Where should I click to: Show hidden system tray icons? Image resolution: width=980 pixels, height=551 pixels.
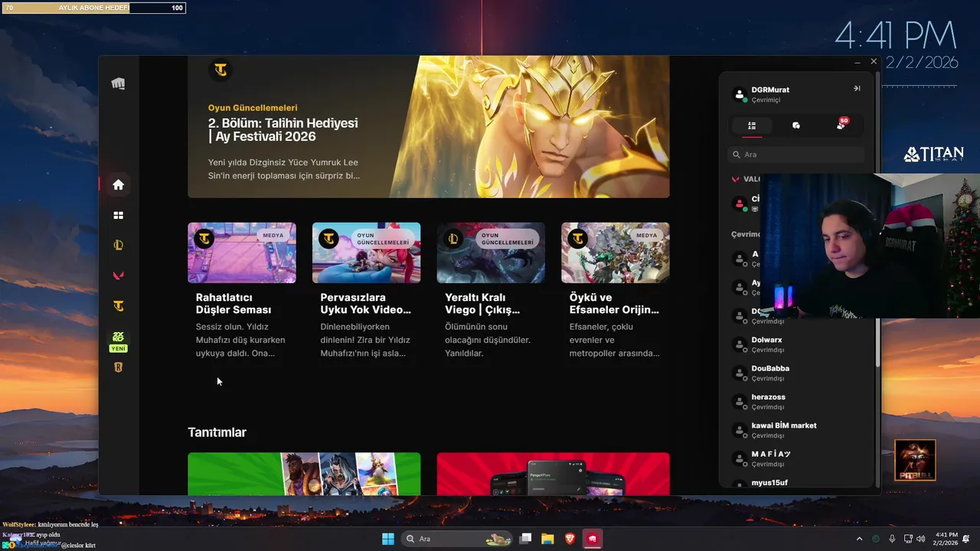(x=859, y=539)
